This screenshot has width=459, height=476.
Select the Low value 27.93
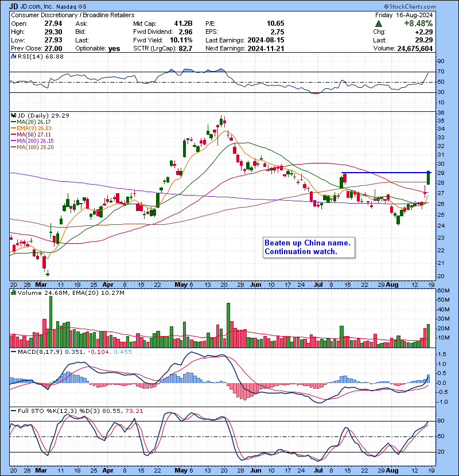(x=53, y=40)
